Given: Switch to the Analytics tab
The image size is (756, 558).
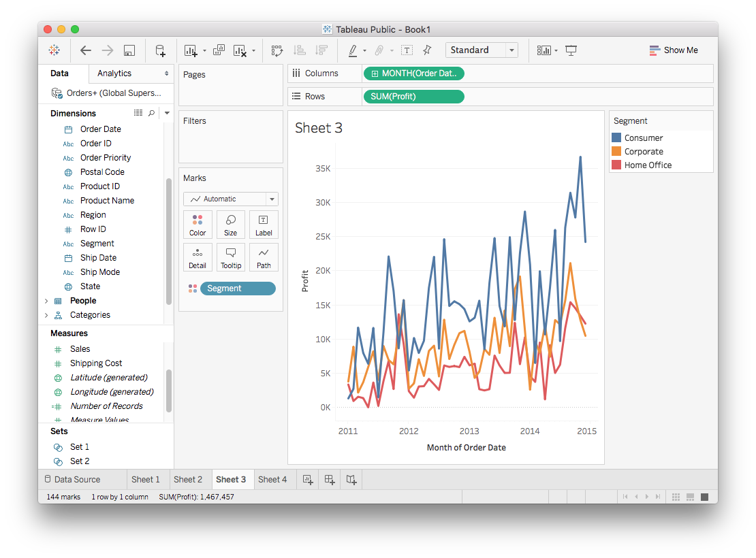Looking at the screenshot, I should click(114, 73).
